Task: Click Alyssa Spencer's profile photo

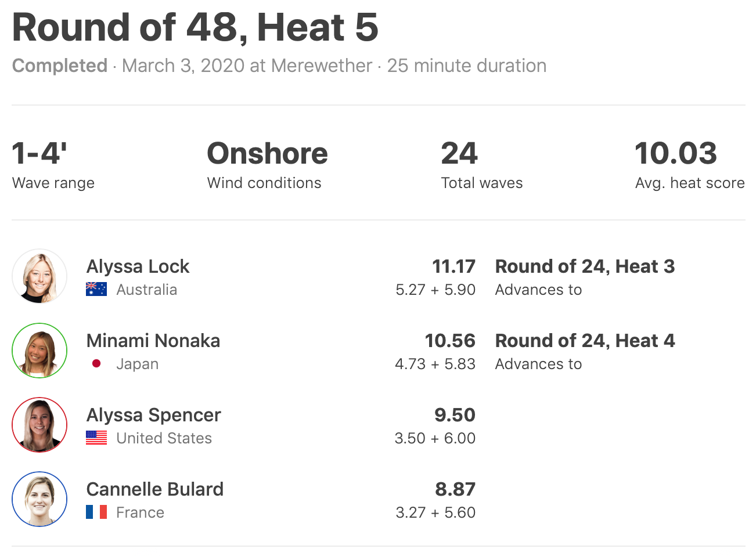Action: (39, 425)
